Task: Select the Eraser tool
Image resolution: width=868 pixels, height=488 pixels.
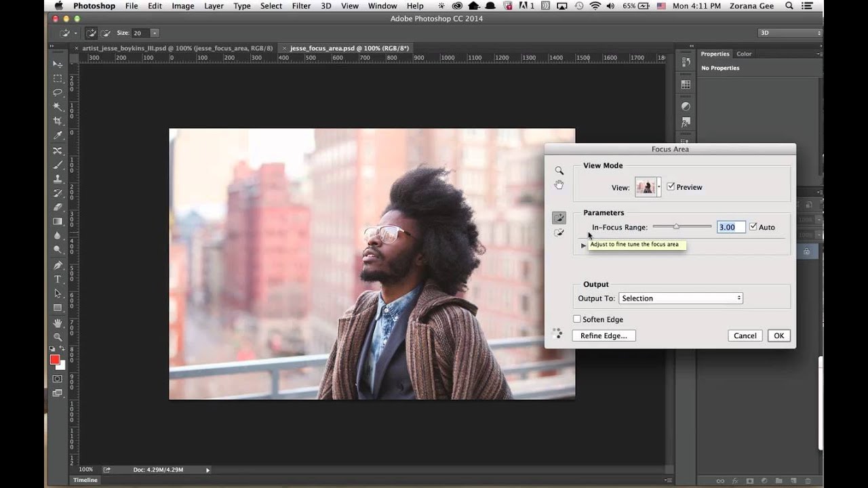Action: click(58, 207)
